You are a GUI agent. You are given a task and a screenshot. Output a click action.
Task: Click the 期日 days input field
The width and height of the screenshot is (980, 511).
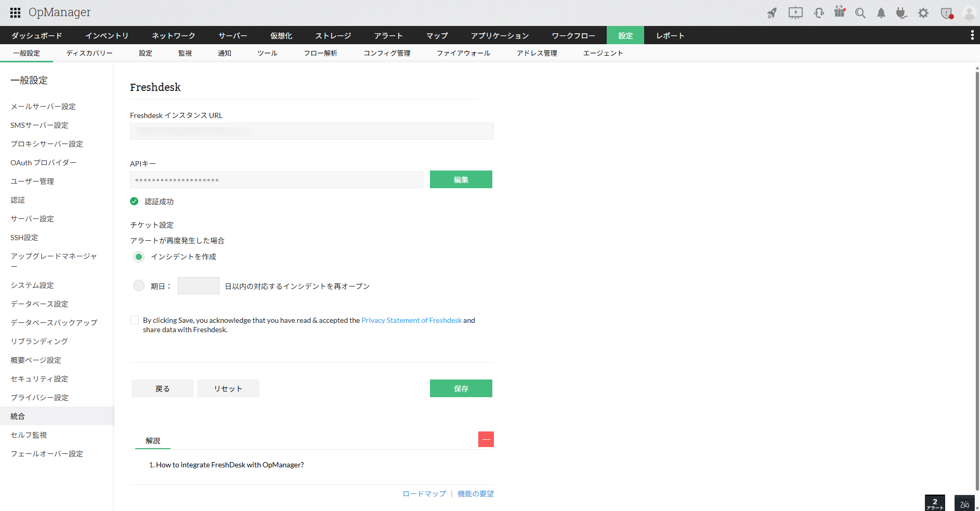[198, 285]
